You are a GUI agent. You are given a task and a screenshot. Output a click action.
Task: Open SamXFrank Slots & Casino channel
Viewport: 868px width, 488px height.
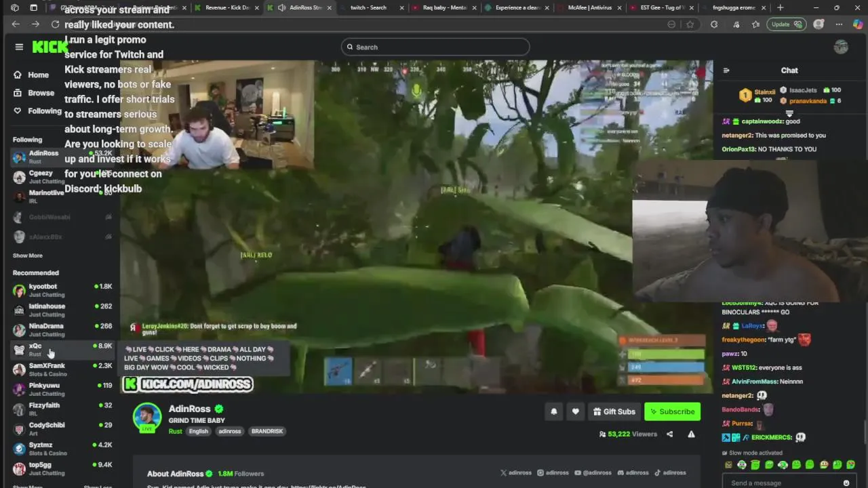[62, 369]
